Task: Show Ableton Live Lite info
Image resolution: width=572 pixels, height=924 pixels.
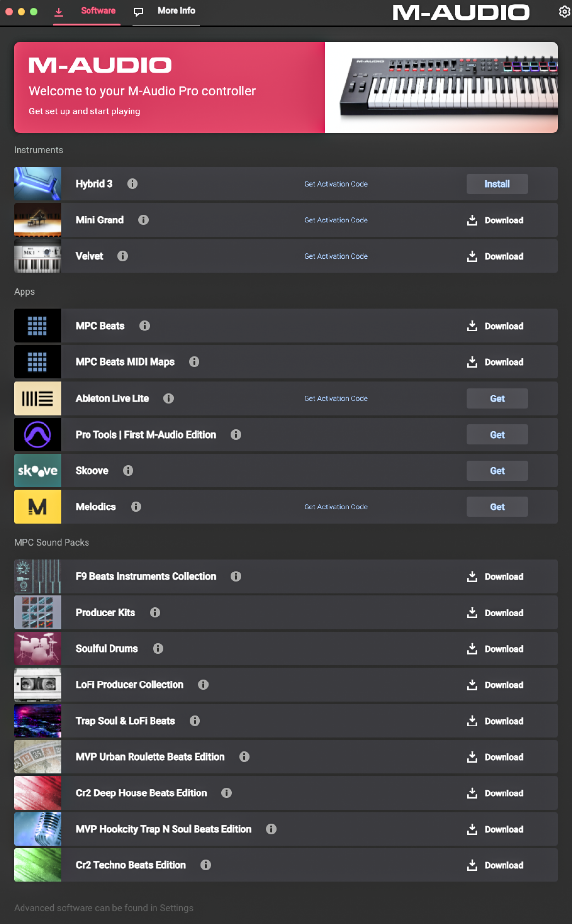Action: pyautogui.click(x=169, y=398)
